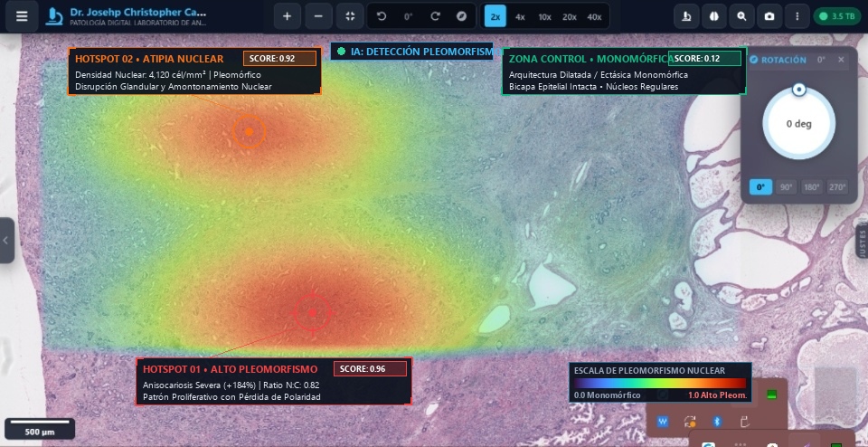
Task: Click the green battery tray icon
Action: (x=771, y=395)
